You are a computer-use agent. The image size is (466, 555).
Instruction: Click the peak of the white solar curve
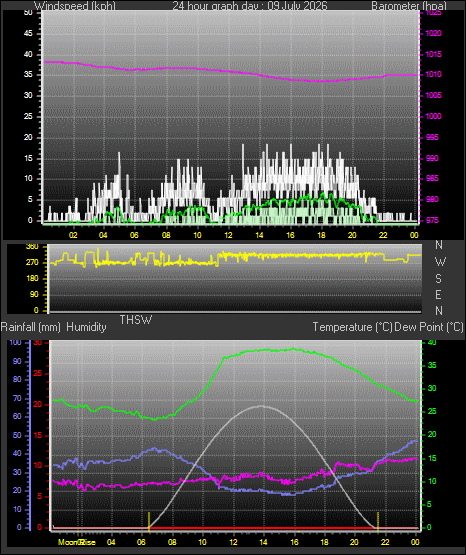[x=261, y=406]
